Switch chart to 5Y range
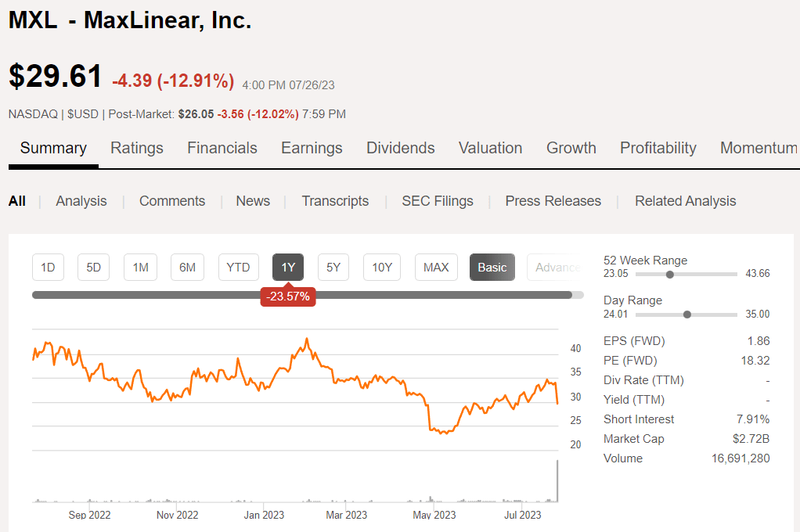 333,267
